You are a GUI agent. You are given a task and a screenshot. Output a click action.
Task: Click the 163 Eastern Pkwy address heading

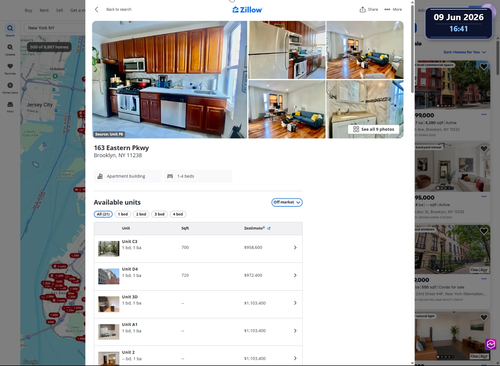tap(121, 148)
